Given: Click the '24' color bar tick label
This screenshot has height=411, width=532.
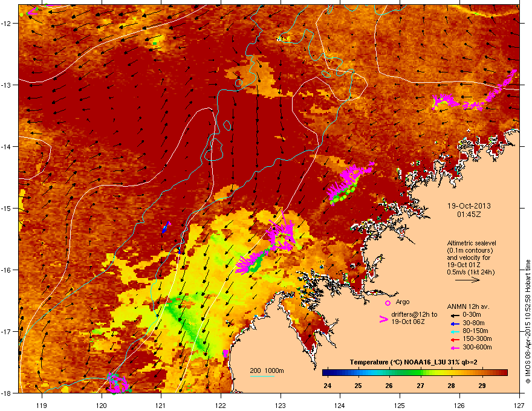Looking at the screenshot, I should click(x=327, y=386).
